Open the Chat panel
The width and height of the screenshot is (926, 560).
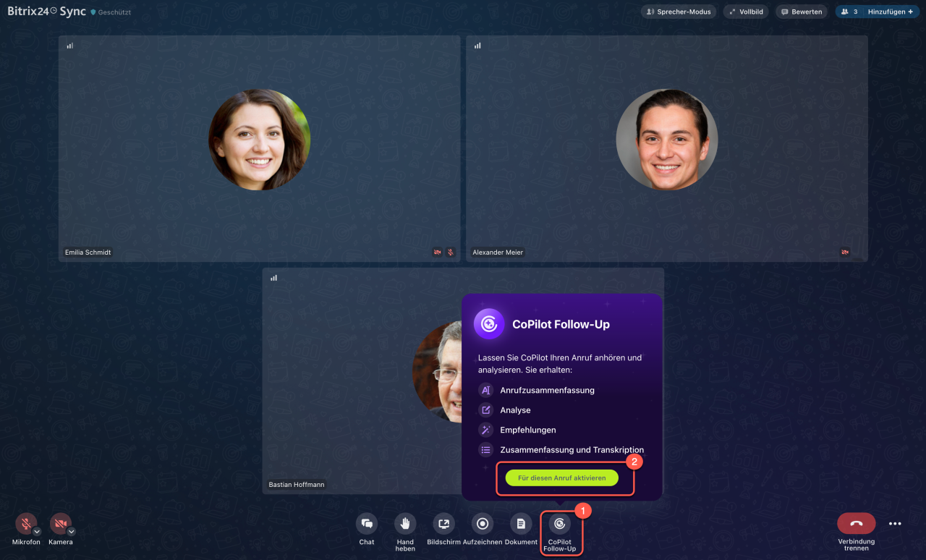[367, 524]
